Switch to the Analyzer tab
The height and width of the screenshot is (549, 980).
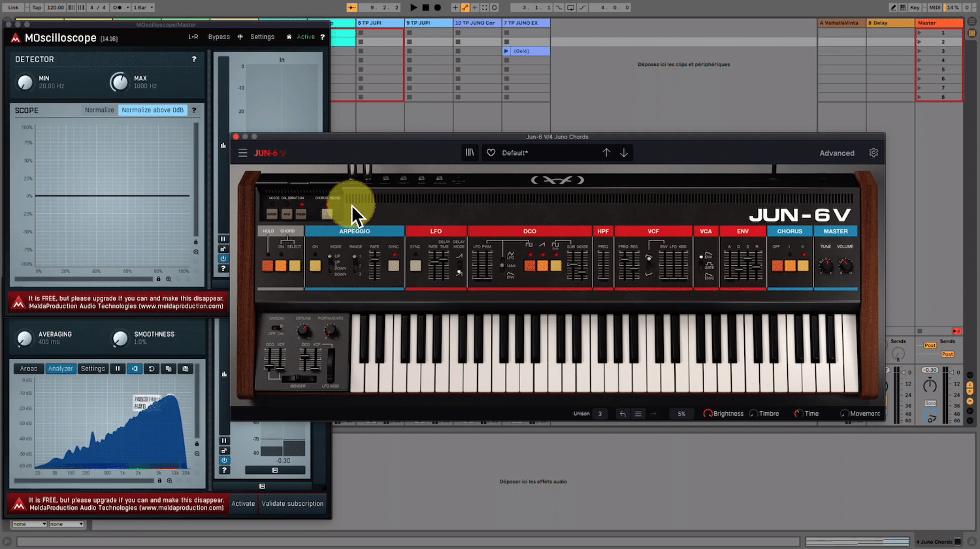point(61,369)
